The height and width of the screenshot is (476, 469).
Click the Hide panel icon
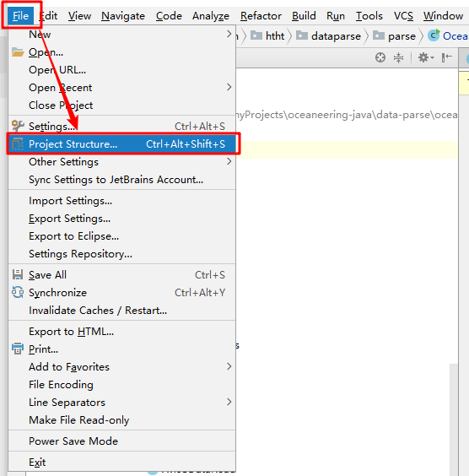pos(447,57)
